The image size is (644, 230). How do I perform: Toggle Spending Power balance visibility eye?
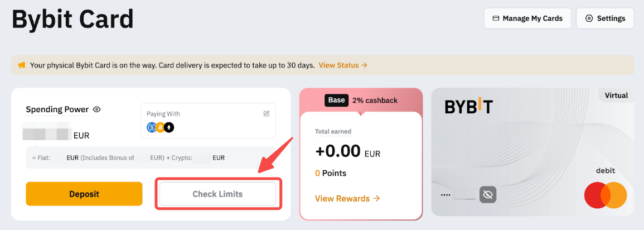coord(96,109)
